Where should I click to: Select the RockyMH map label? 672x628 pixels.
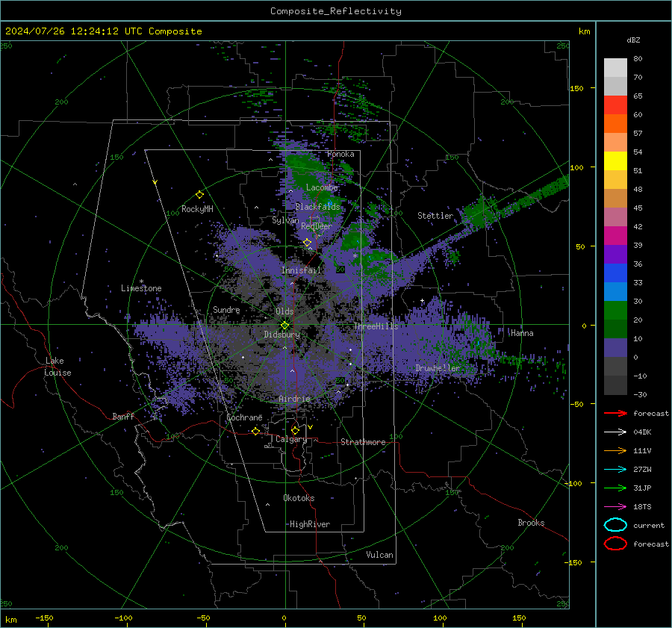coord(197,209)
